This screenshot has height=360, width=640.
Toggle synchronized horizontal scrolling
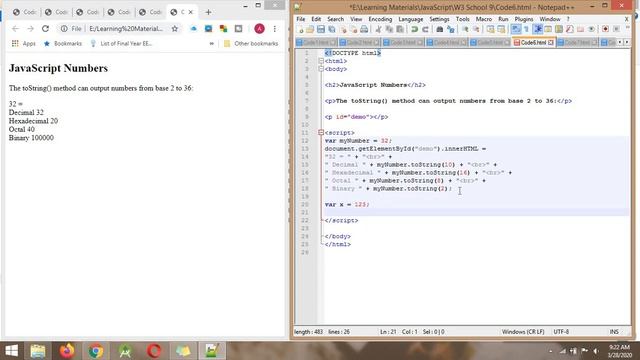click(501, 29)
